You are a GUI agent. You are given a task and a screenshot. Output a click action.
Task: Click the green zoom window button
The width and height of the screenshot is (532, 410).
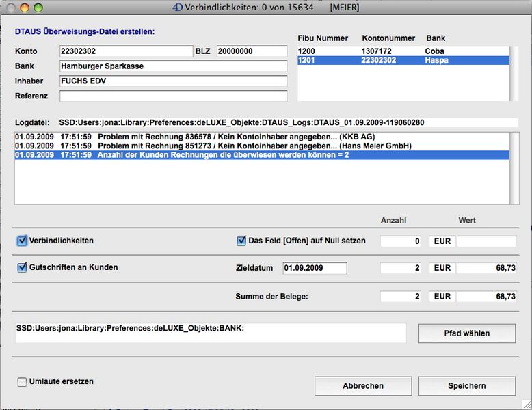pos(38,8)
